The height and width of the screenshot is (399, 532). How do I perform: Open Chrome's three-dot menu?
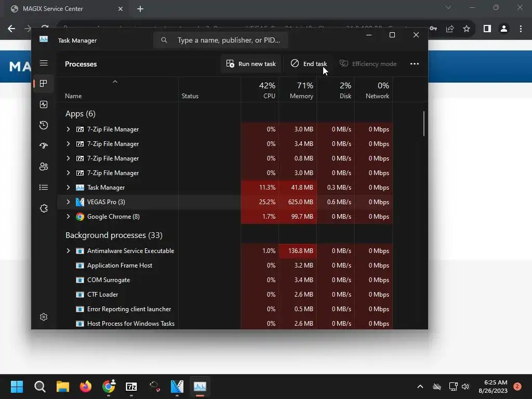[x=521, y=29]
